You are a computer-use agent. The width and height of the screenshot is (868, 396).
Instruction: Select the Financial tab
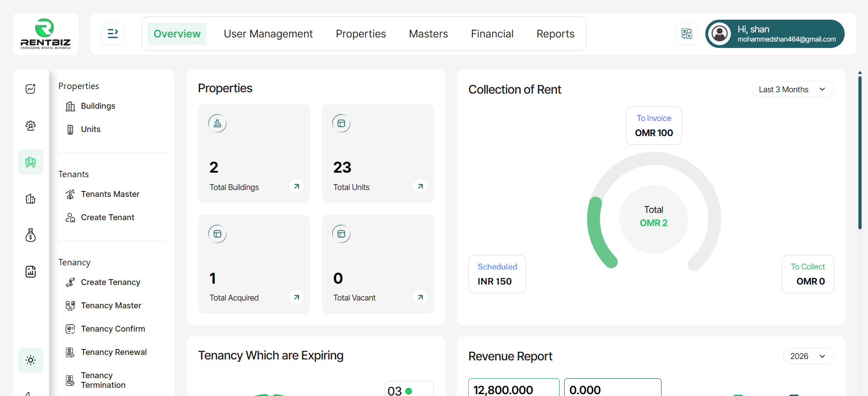[x=492, y=34]
